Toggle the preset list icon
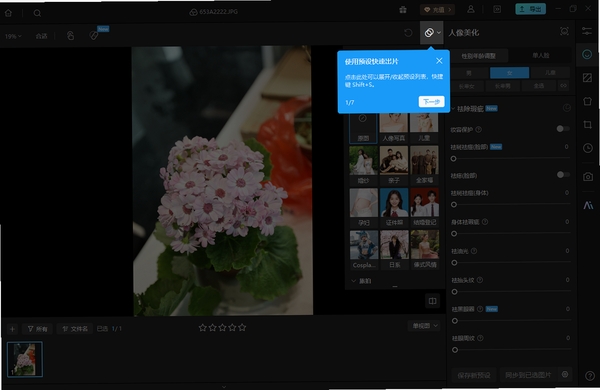 click(429, 33)
